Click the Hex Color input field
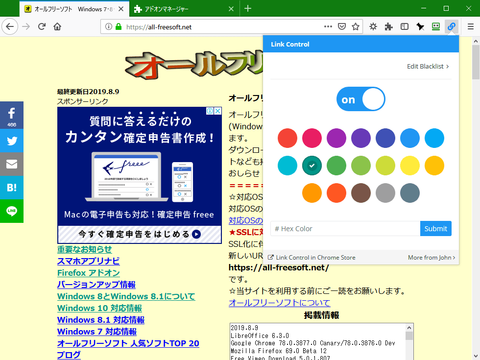This screenshot has width=480, height=360. (x=345, y=228)
